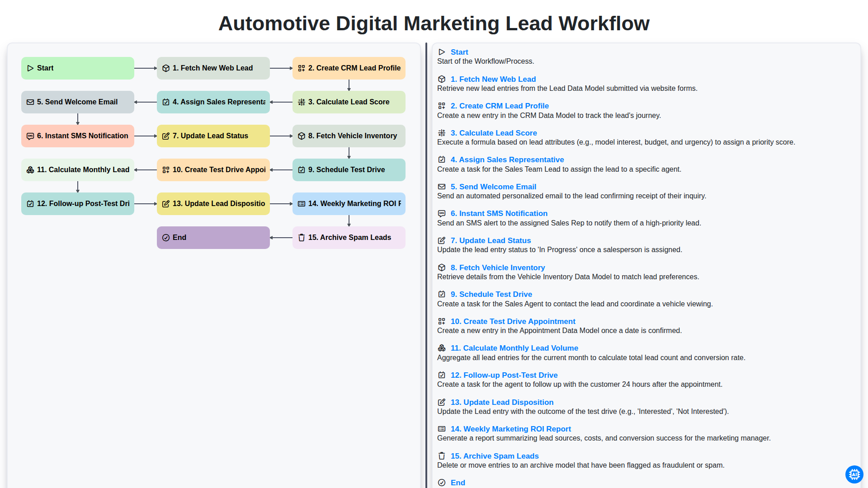This screenshot has width=868, height=488.
Task: Open the 14. Weekly Marketing ROI Report link
Action: coord(511,429)
